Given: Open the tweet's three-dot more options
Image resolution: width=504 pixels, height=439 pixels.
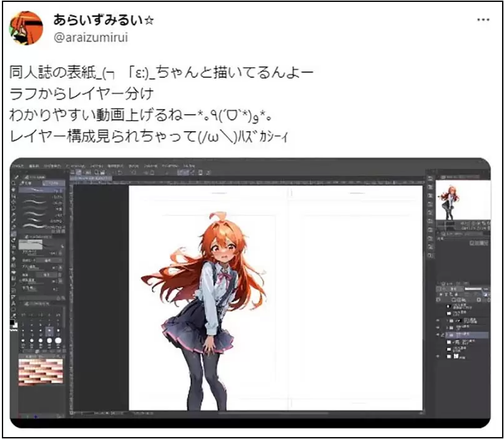Looking at the screenshot, I should tap(483, 20).
